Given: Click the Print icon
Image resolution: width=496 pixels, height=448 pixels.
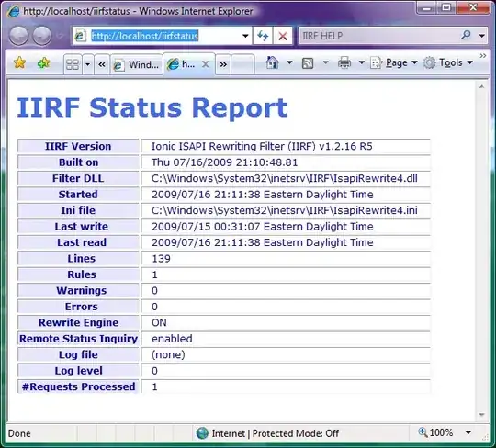Looking at the screenshot, I should click(x=344, y=62).
